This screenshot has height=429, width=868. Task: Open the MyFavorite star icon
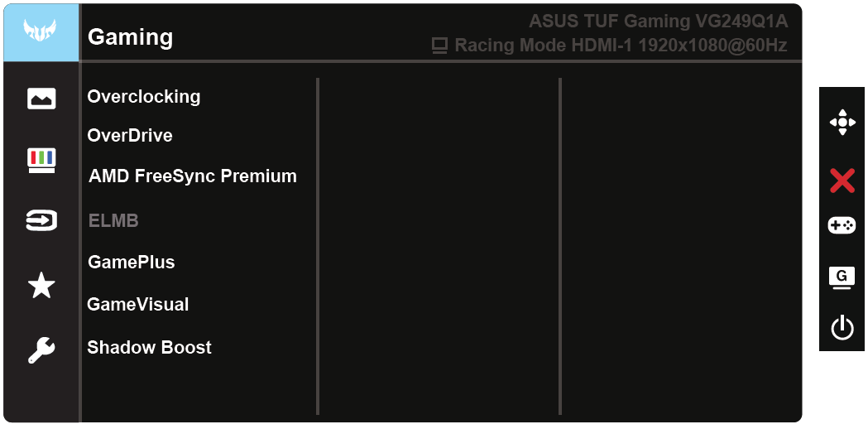pos(41,286)
